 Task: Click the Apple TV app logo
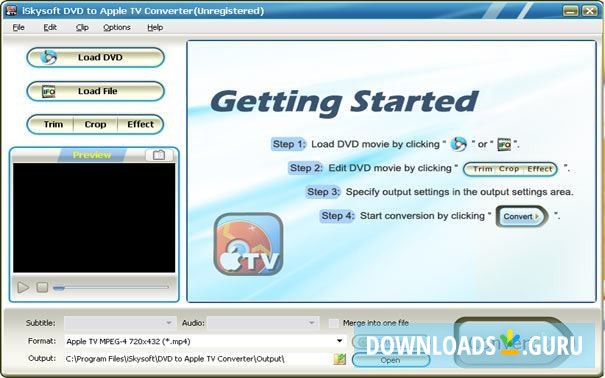point(248,244)
